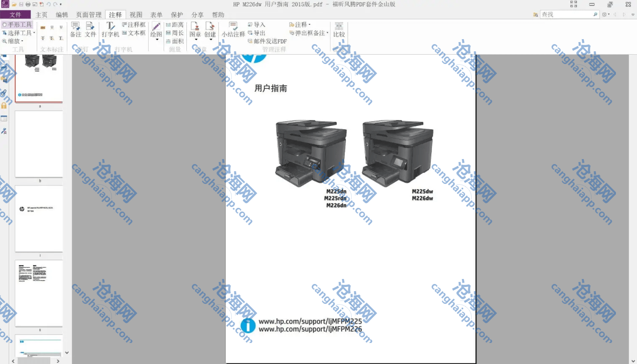This screenshot has height=364, width=637.
Task: Click the 距离 distance measure tool
Action: [x=175, y=25]
